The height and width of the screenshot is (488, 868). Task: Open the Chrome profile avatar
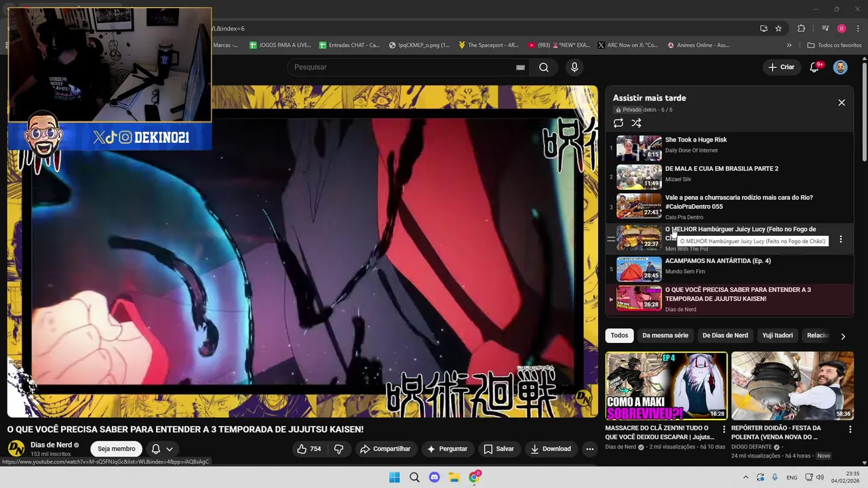tap(842, 28)
